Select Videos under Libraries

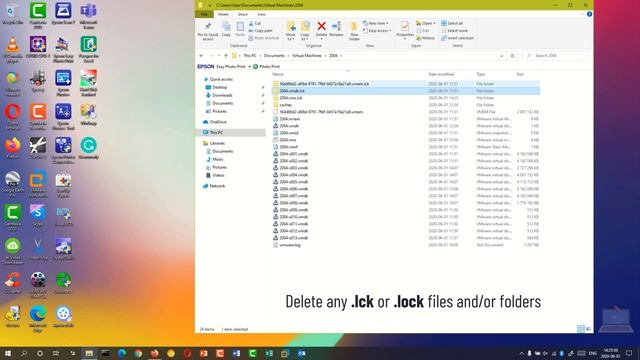pyautogui.click(x=218, y=175)
